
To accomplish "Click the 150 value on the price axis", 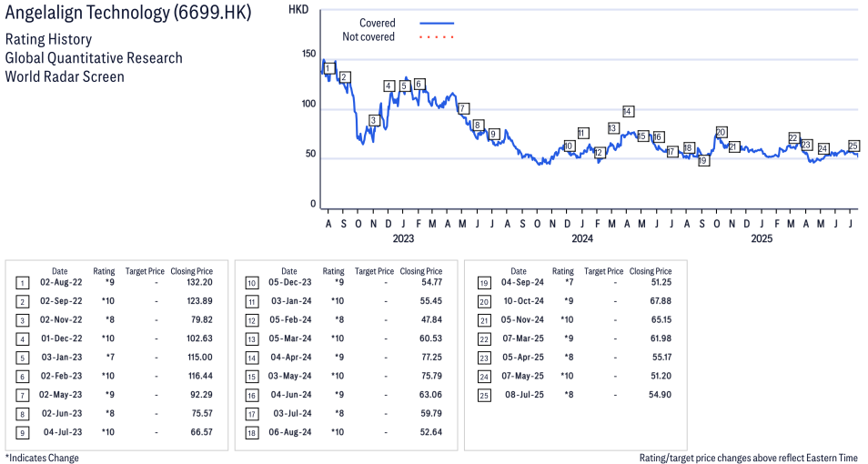I will [308, 54].
